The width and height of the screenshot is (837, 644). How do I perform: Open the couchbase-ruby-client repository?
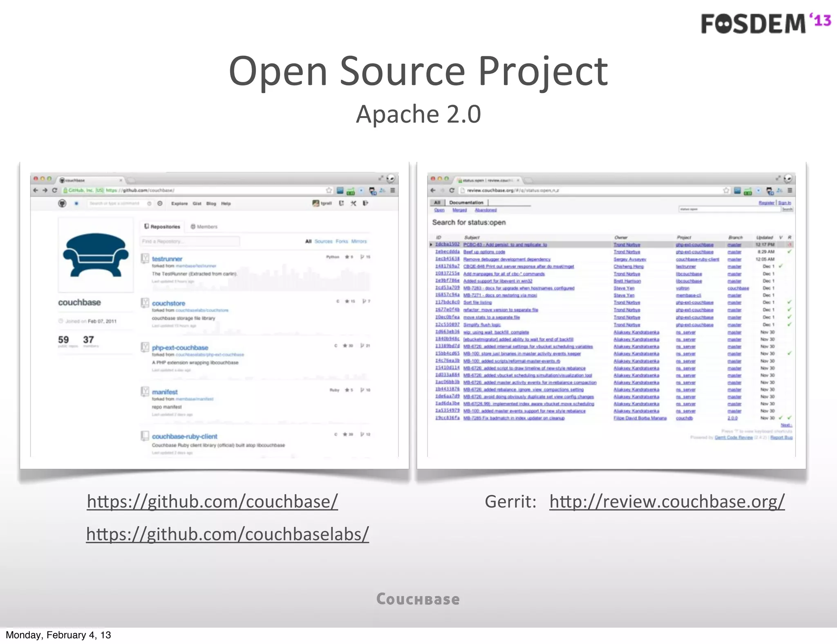coord(185,436)
